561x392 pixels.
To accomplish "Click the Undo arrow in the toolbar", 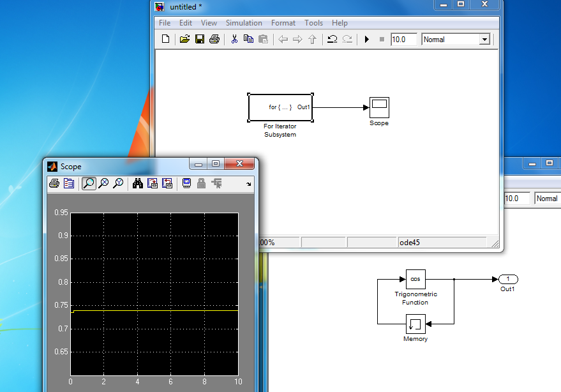I will 332,40.
